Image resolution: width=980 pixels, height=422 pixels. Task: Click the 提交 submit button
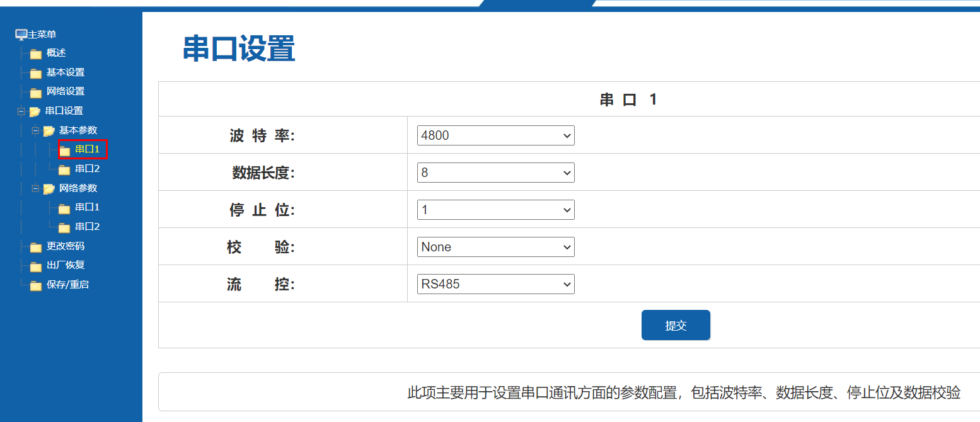click(676, 325)
